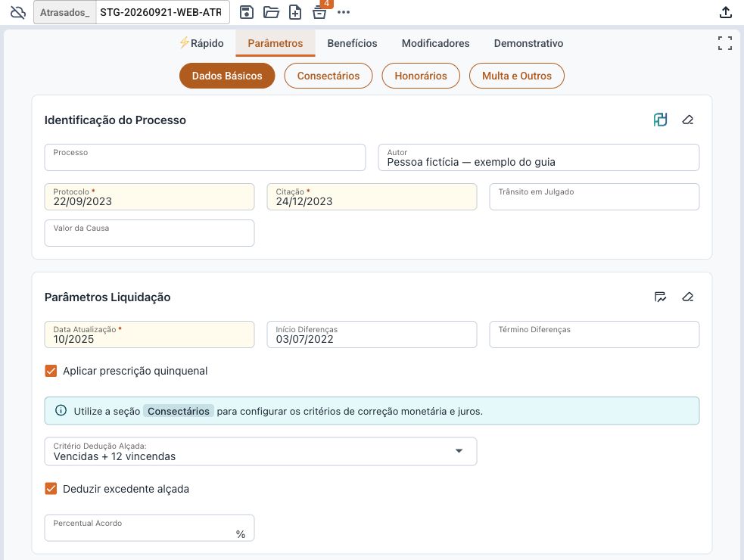Screen dimensions: 744x560
Task: Focus the STG-20260921-WEB-ATR name field
Action: pos(163,12)
